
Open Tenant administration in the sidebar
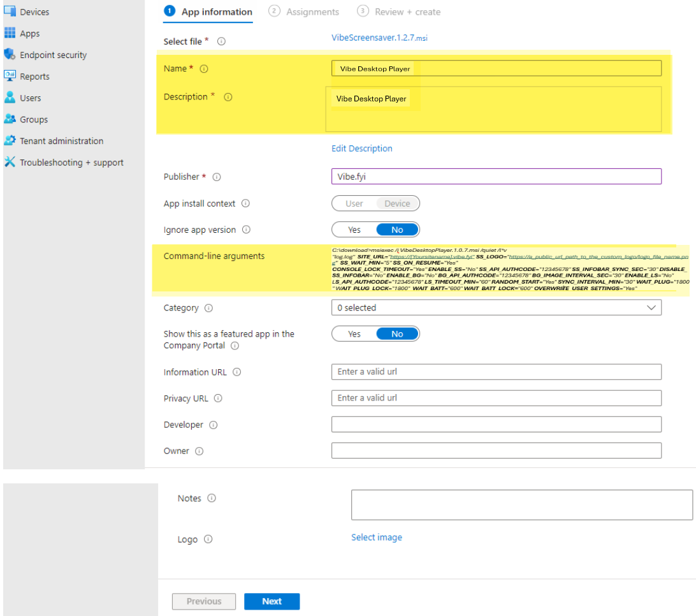coord(62,141)
